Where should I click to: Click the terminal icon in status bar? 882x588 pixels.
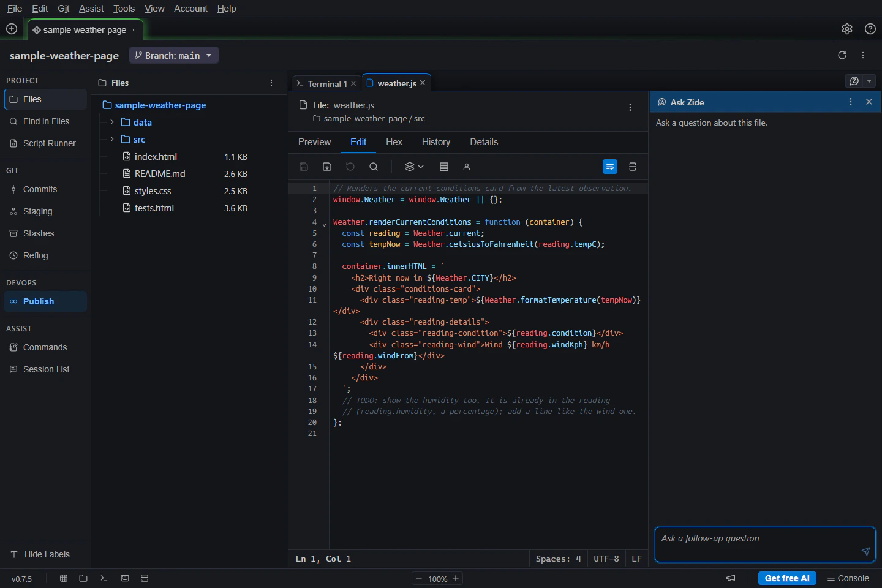pyautogui.click(x=104, y=578)
